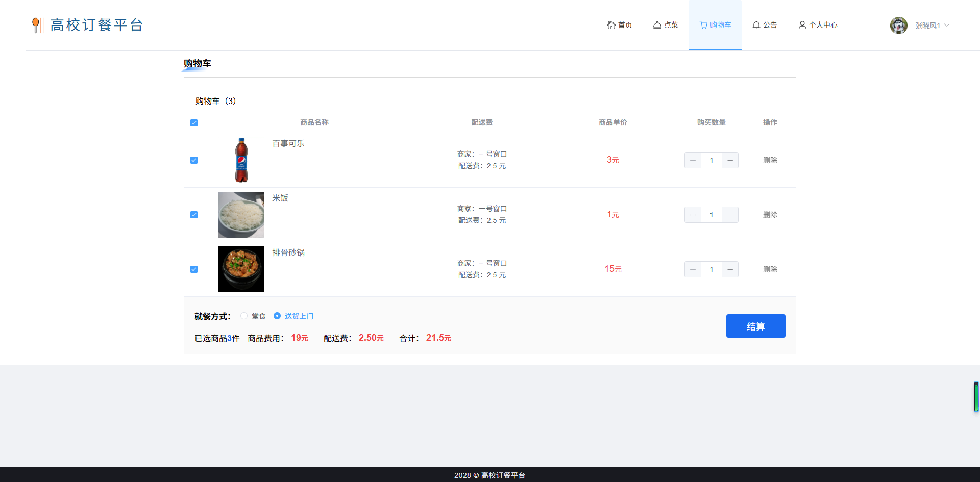Click the 米饭 product name
The height and width of the screenshot is (482, 980).
pos(280,198)
